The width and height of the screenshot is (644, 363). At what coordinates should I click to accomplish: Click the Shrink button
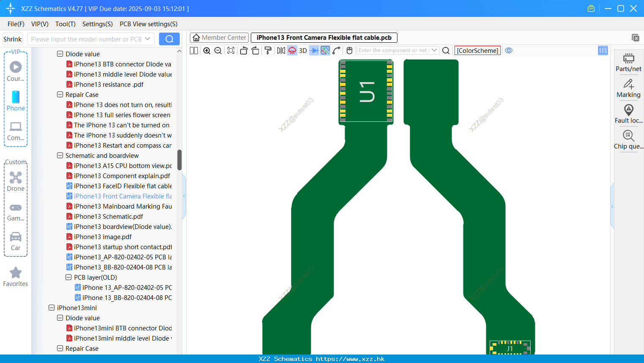pos(12,39)
